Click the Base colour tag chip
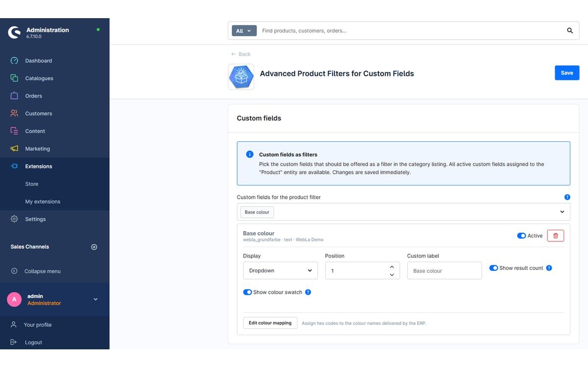 257,212
